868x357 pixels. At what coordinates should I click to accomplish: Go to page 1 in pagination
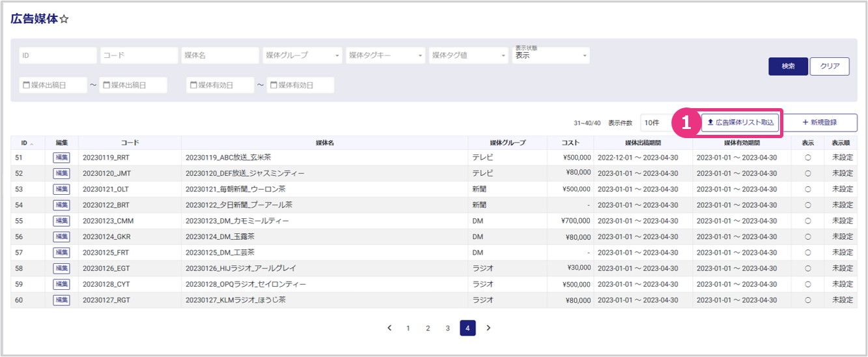coord(408,328)
